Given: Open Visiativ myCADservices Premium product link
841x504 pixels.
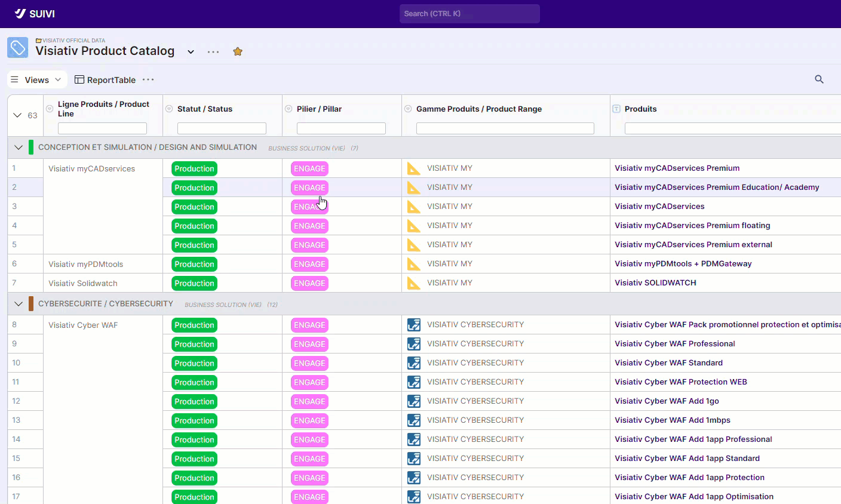Looking at the screenshot, I should tap(677, 168).
